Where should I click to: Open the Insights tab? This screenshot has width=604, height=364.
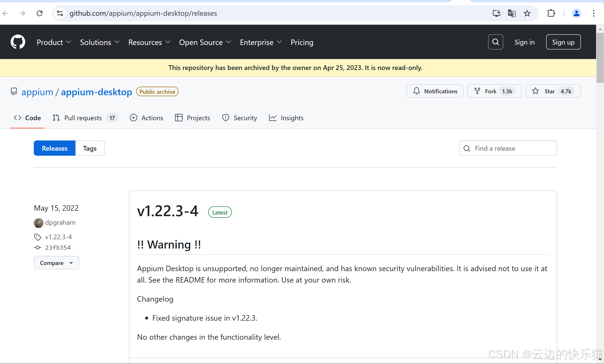coord(286,118)
